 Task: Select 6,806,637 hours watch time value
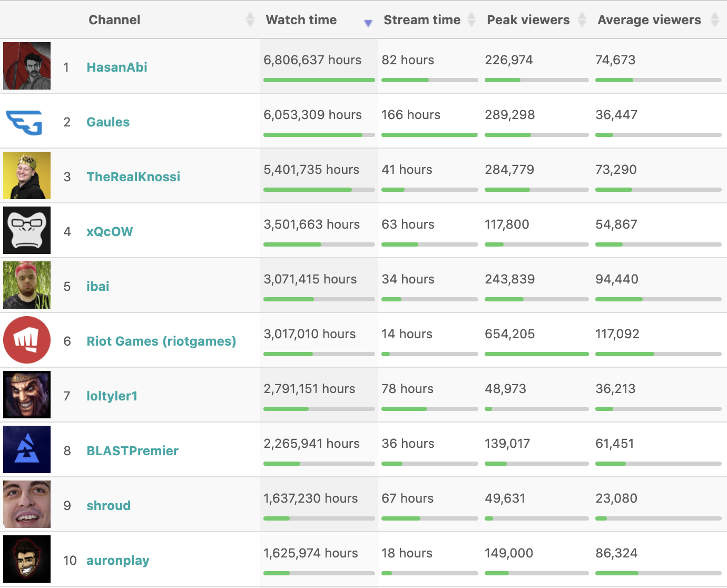(x=312, y=60)
